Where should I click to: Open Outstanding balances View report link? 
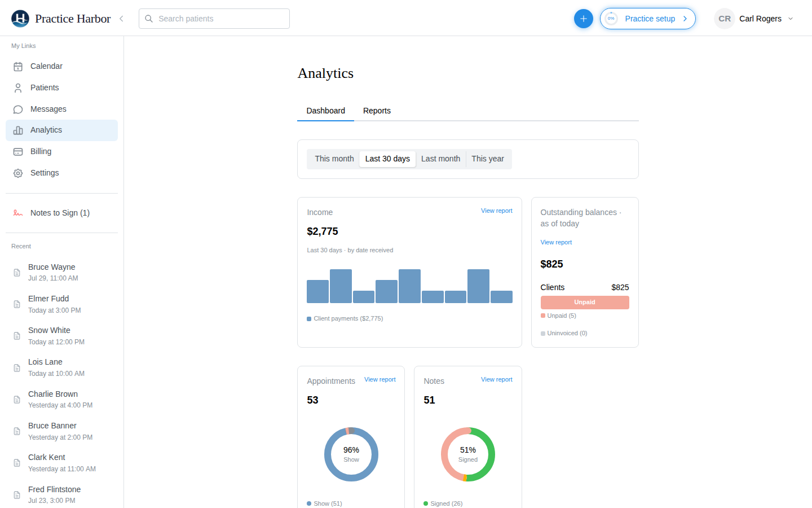[556, 242]
